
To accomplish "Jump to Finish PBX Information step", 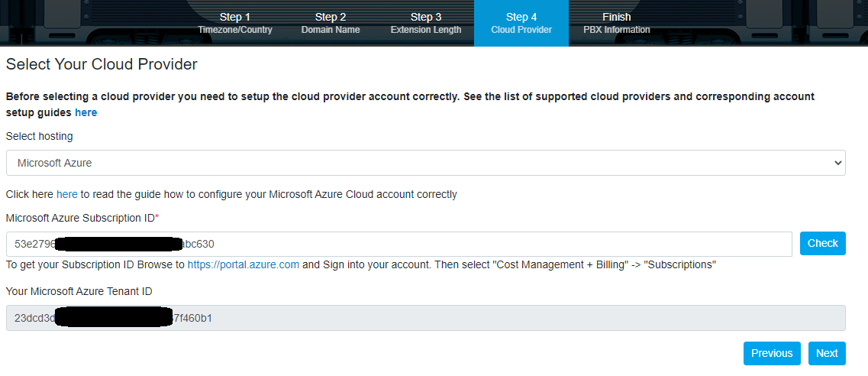I will click(616, 23).
